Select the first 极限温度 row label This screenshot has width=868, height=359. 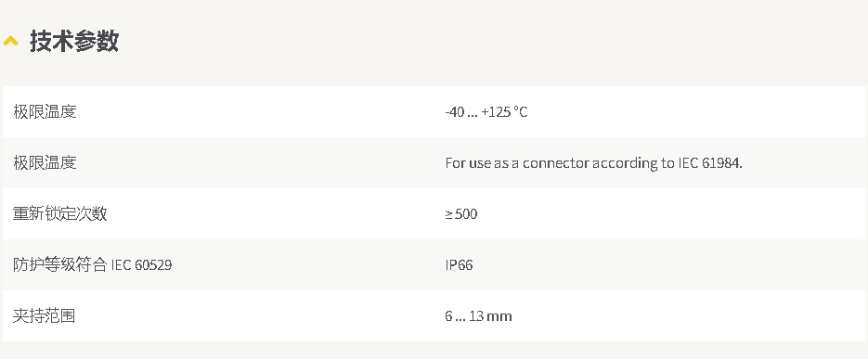(x=45, y=111)
